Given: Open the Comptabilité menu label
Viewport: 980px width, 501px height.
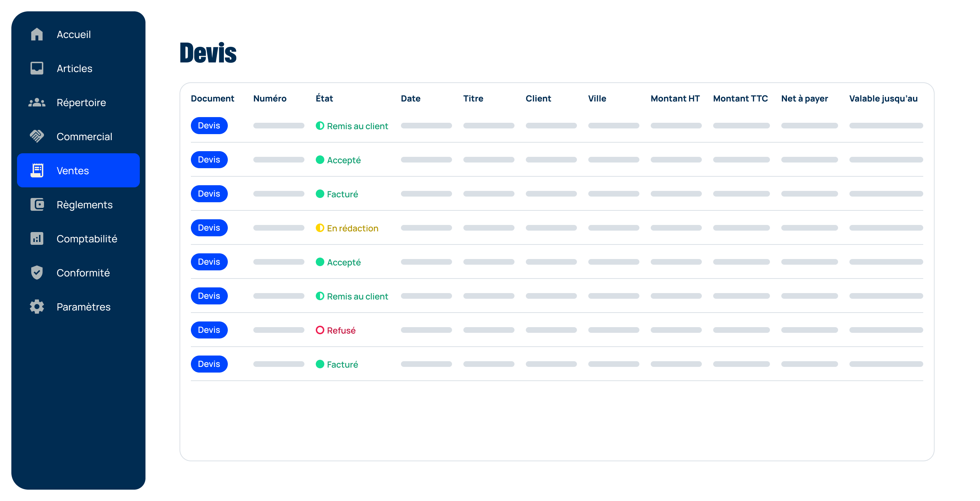Looking at the screenshot, I should point(87,238).
